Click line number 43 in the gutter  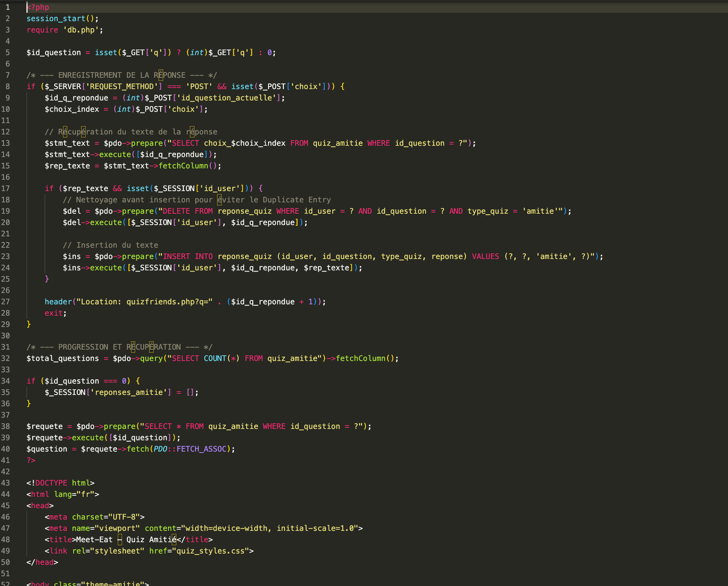click(5, 483)
